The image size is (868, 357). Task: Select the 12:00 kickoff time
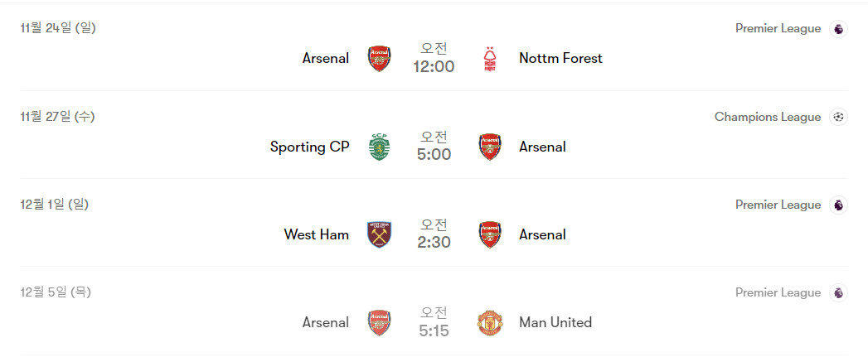(x=434, y=67)
